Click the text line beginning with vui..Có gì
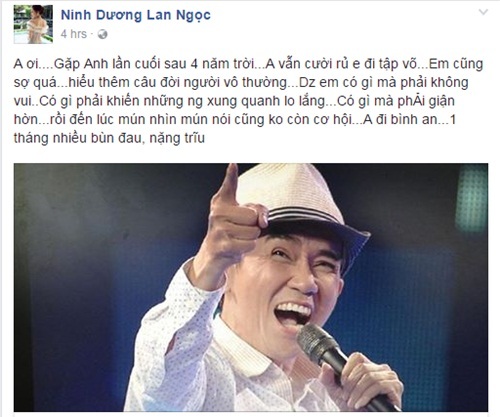 pyautogui.click(x=234, y=101)
